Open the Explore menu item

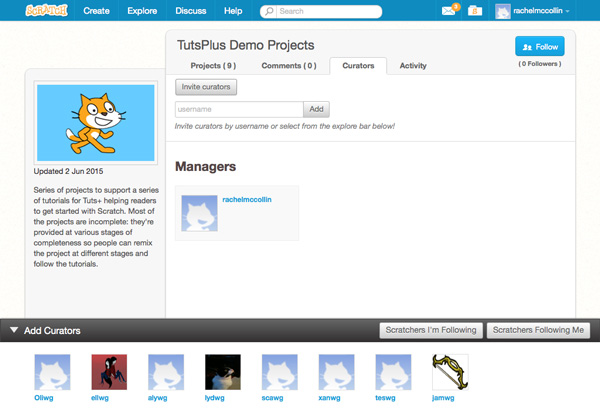[x=142, y=11]
